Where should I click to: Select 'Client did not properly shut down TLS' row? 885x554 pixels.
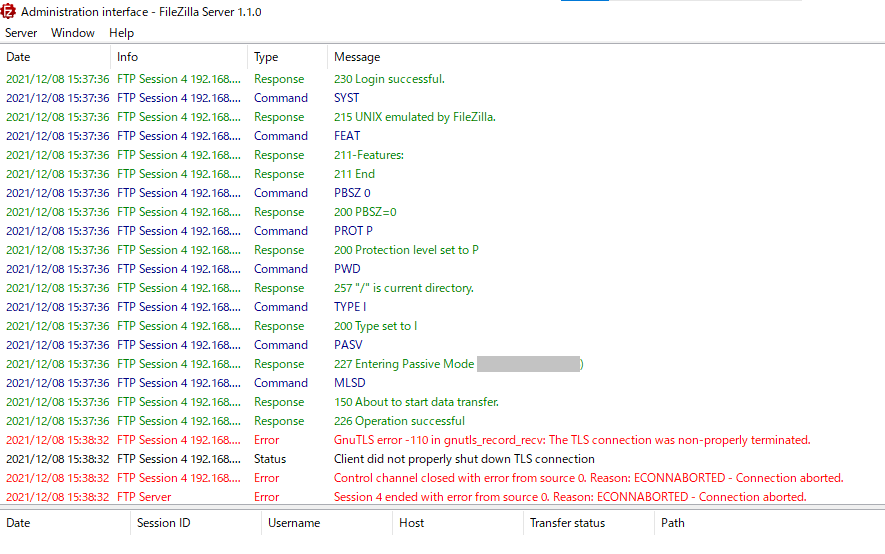pos(442,459)
